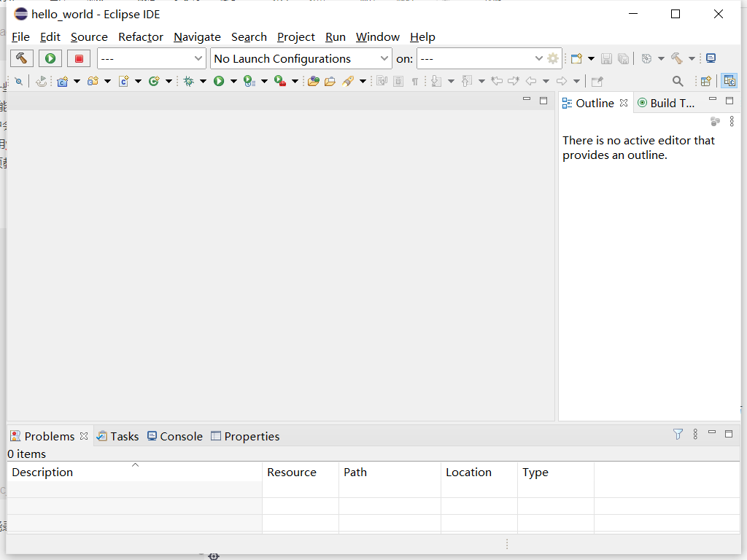Click the Forward navigation arrow icon

point(562,82)
